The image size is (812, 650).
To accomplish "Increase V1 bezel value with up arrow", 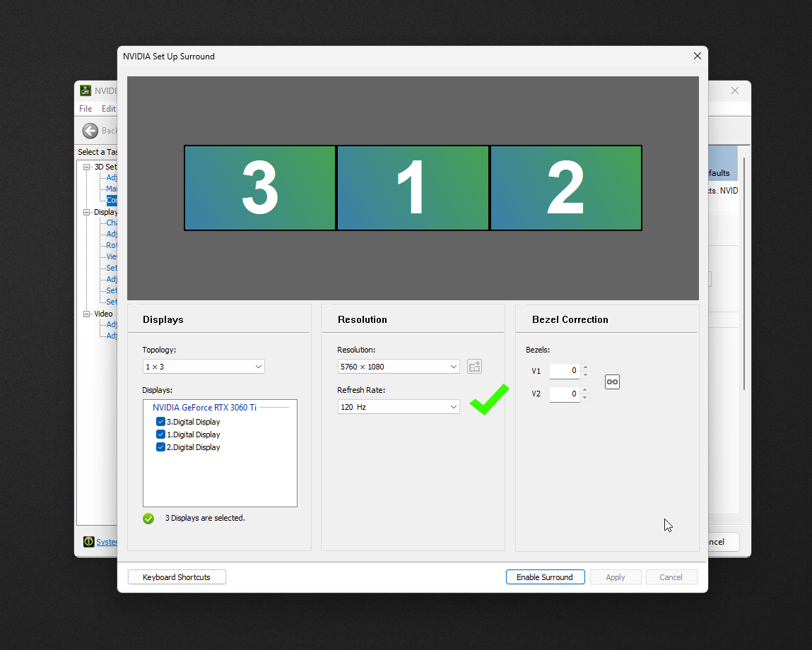I will [585, 367].
